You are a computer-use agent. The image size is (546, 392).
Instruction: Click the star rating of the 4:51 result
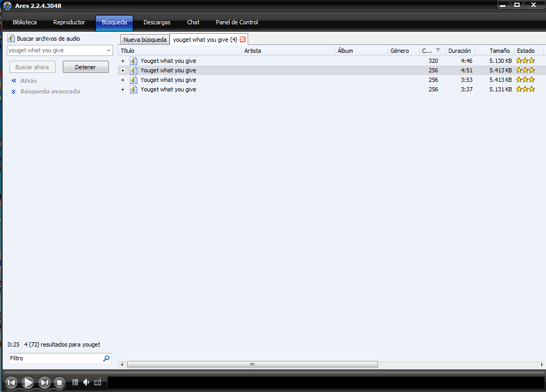coord(525,70)
